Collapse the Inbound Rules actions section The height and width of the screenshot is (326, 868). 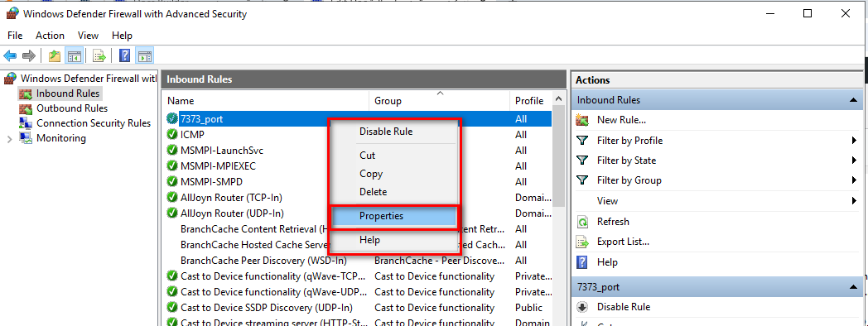click(853, 100)
